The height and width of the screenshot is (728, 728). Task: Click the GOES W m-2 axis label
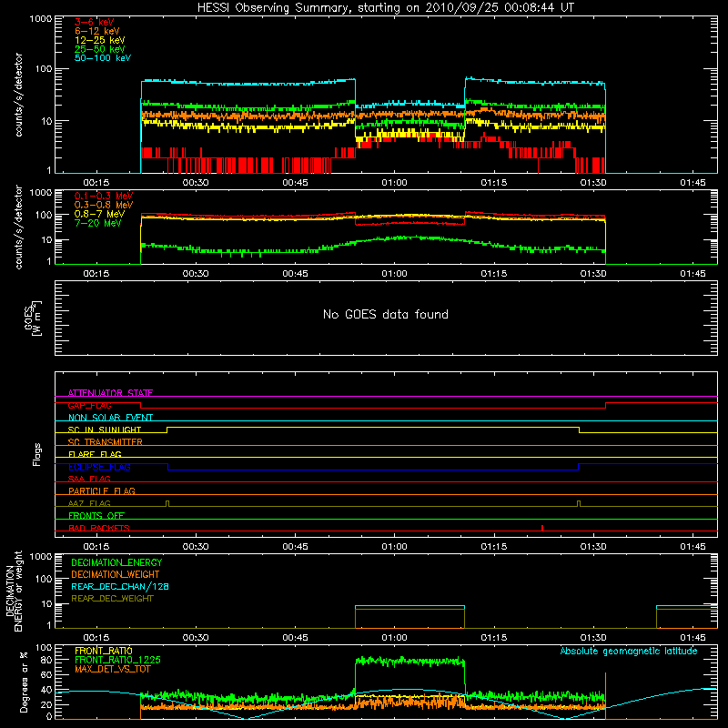pyautogui.click(x=34, y=318)
